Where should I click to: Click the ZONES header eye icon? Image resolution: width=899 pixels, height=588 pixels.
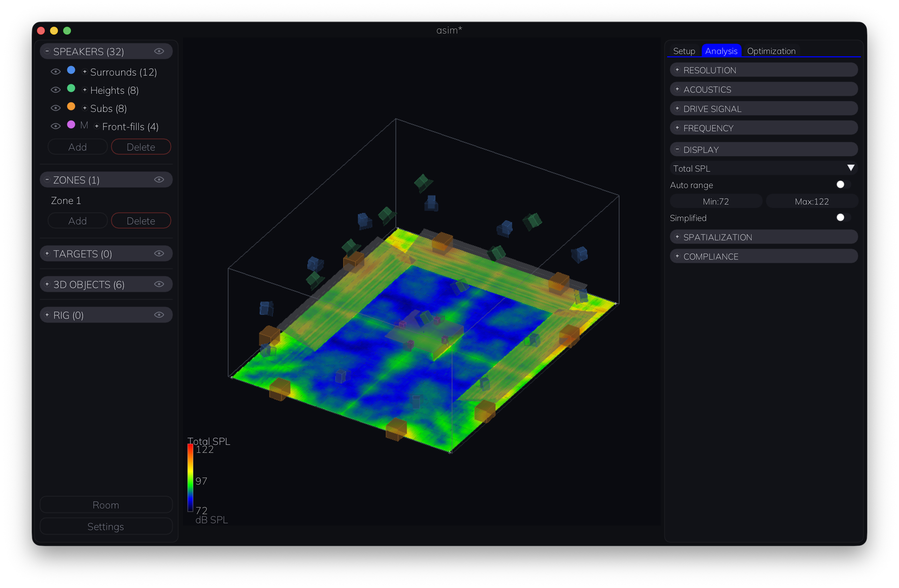(x=159, y=180)
